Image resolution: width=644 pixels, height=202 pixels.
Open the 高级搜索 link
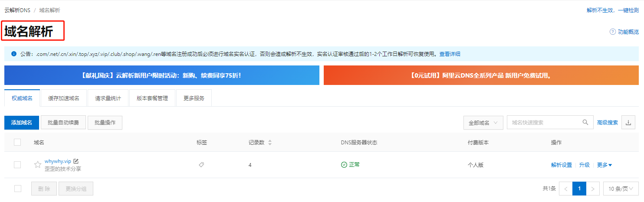(608, 123)
